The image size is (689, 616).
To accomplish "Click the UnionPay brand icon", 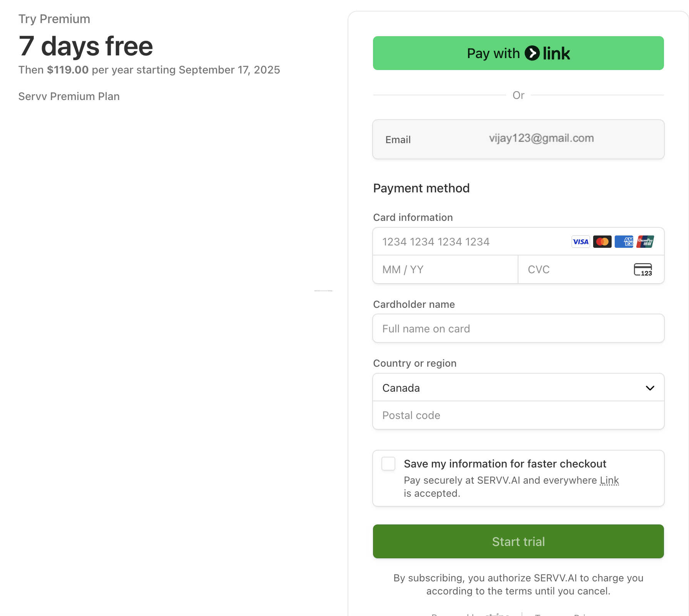I will coord(645,242).
